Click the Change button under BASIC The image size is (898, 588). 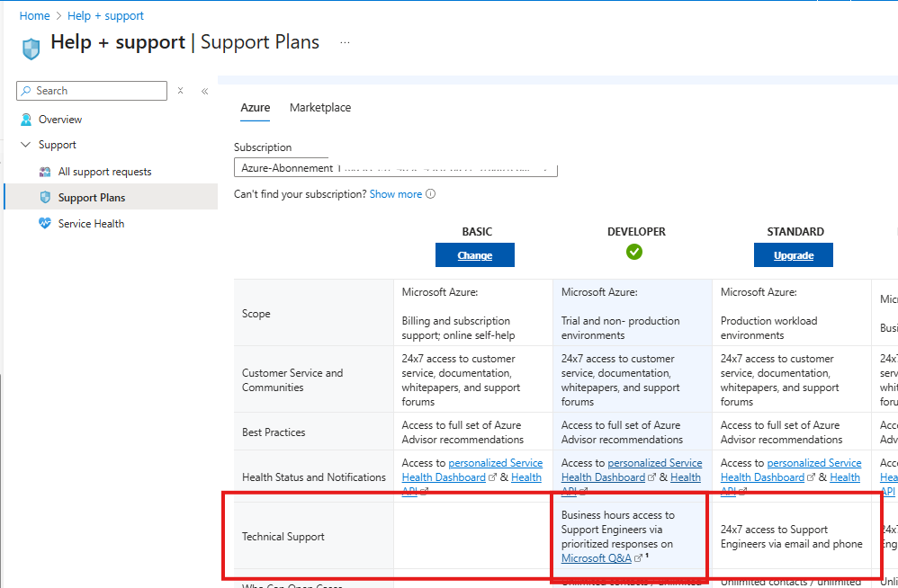475,255
